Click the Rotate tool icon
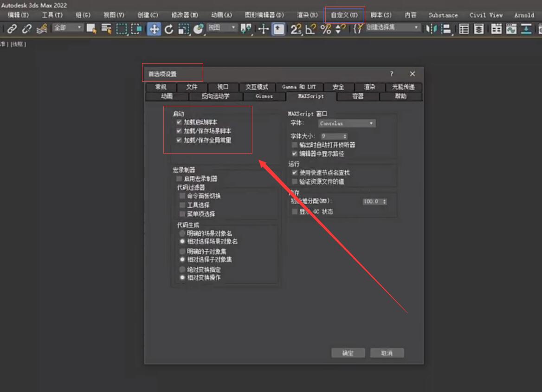Viewport: 542px width, 392px height. pos(169,29)
